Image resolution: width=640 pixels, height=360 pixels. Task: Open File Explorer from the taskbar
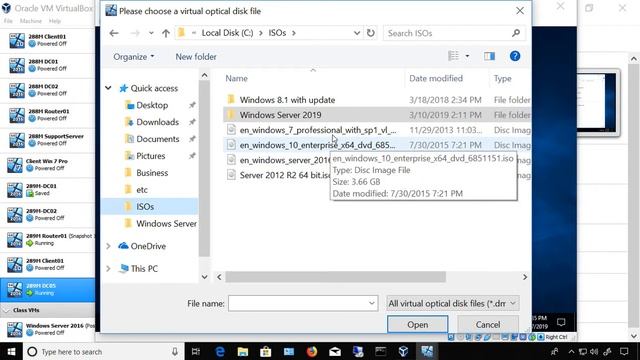243,351
